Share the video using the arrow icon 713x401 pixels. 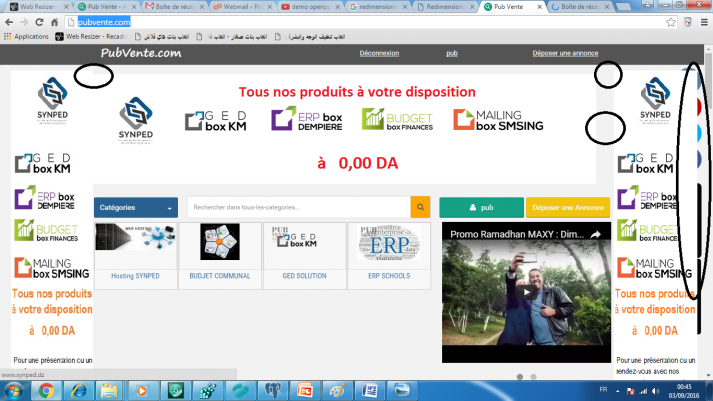595,234
